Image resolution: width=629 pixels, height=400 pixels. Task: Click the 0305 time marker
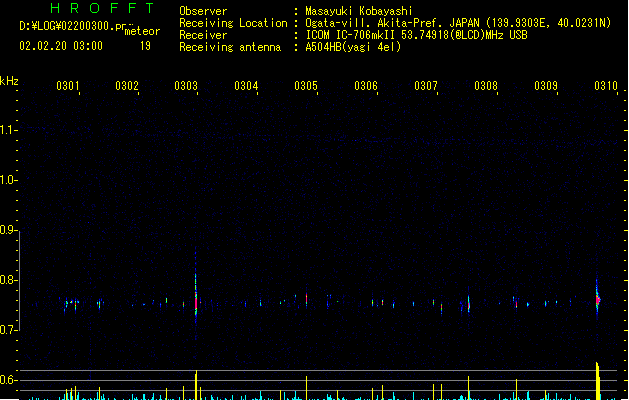tap(306, 86)
